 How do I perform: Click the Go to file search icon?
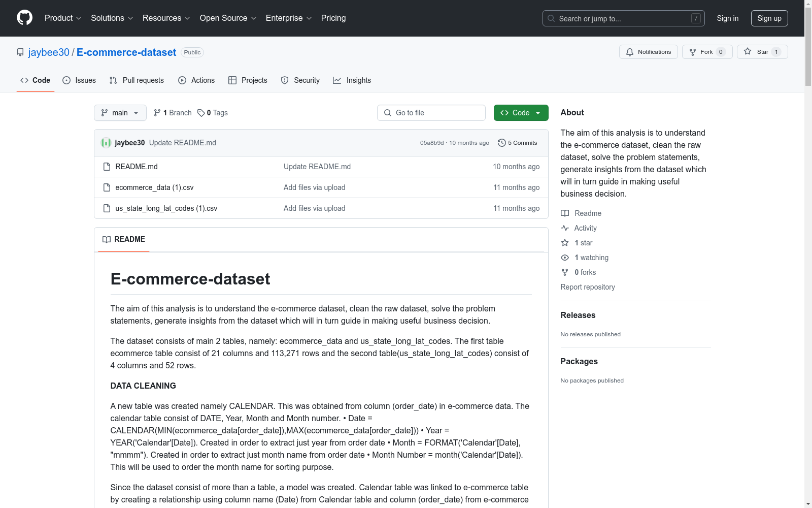coord(388,113)
